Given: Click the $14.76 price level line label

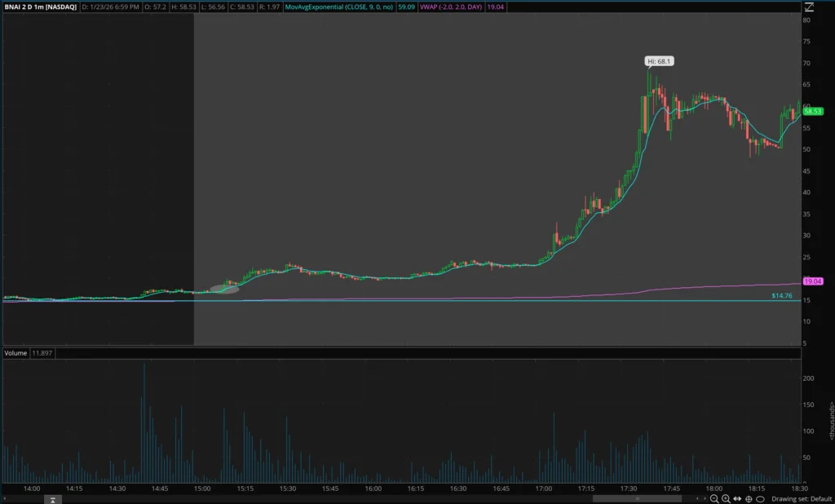Looking at the screenshot, I should tap(780, 295).
